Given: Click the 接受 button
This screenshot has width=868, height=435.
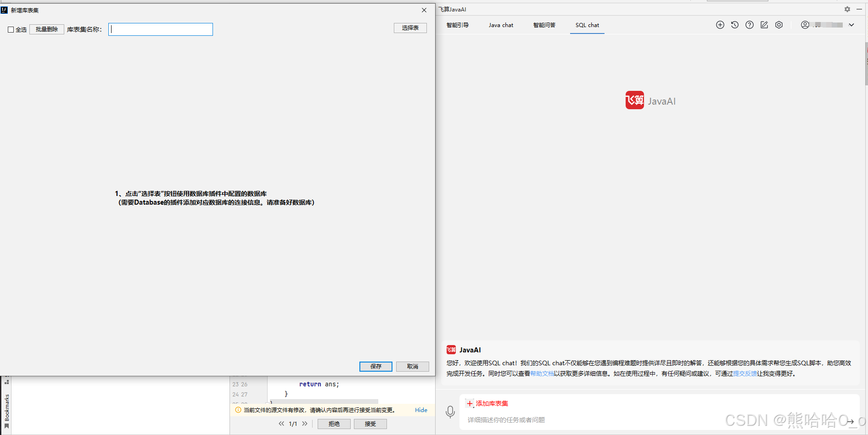Looking at the screenshot, I should [370, 424].
